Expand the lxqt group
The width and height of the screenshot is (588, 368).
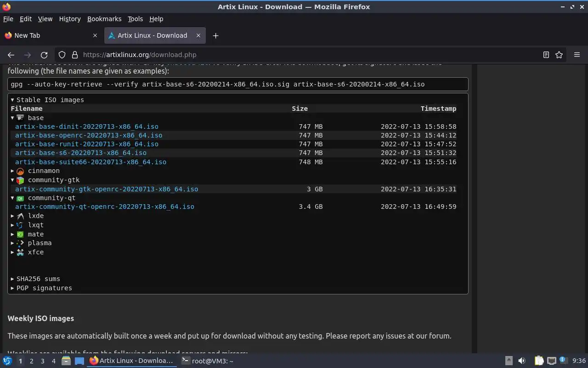[x=28, y=225]
